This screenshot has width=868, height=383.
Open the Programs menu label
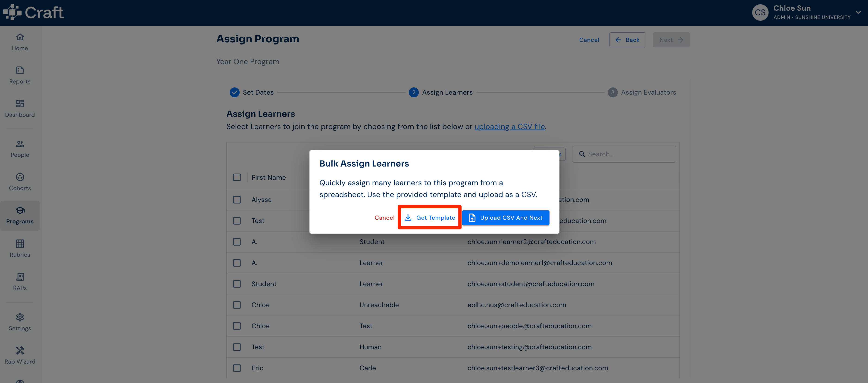point(20,222)
